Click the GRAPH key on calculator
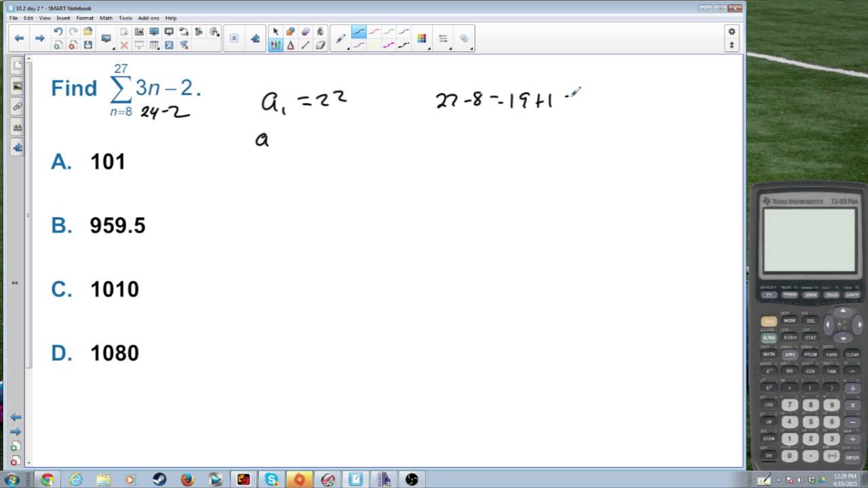 [x=852, y=295]
